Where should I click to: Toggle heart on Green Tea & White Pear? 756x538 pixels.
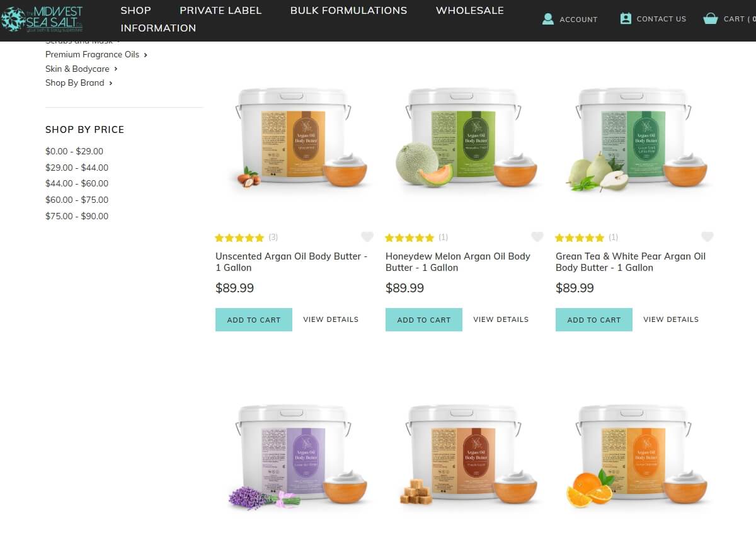pyautogui.click(x=707, y=237)
